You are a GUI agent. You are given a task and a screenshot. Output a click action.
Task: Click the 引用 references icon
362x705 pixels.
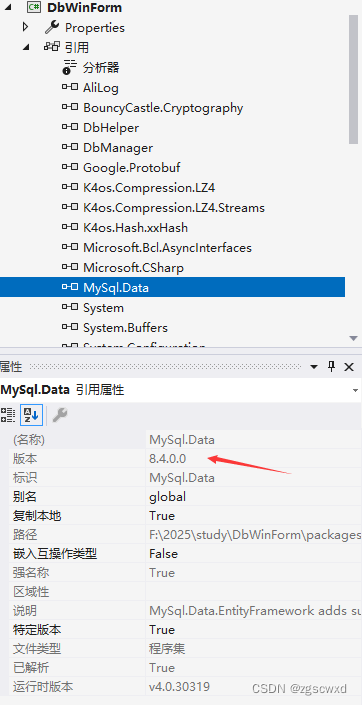[52, 47]
